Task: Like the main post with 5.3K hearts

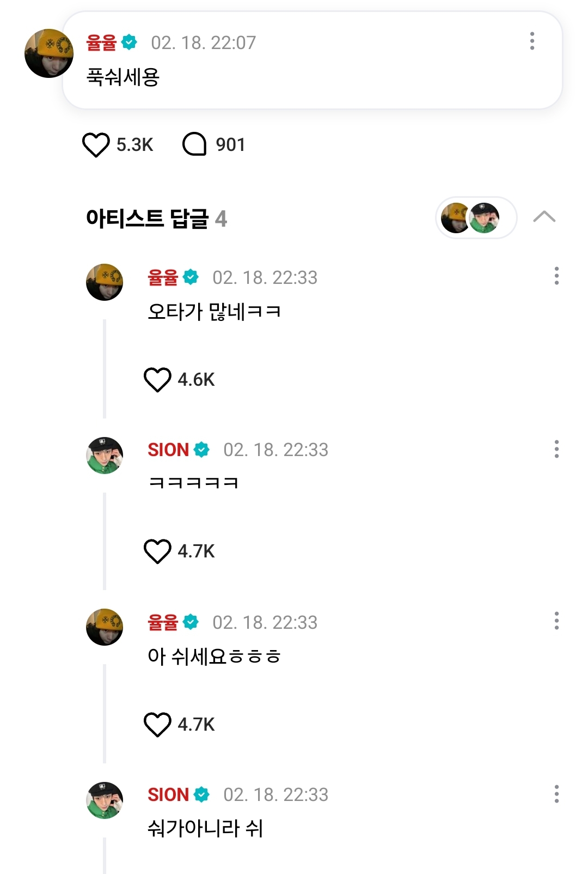Action: click(96, 145)
